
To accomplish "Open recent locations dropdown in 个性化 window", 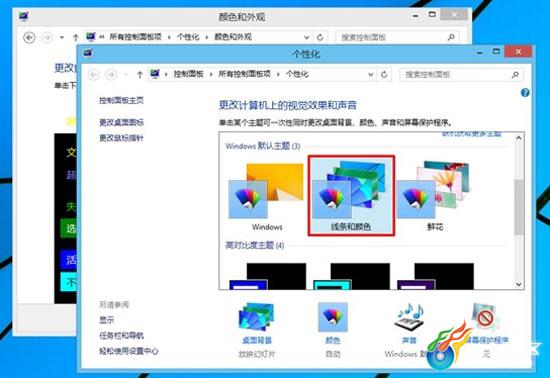I will click(126, 74).
